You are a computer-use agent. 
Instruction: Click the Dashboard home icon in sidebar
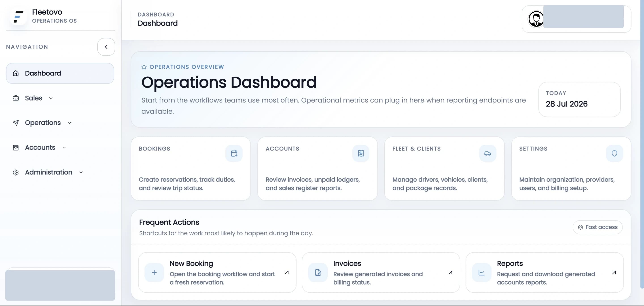point(16,73)
